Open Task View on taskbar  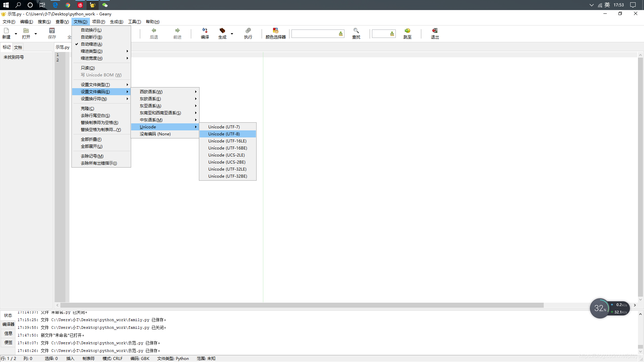click(42, 5)
